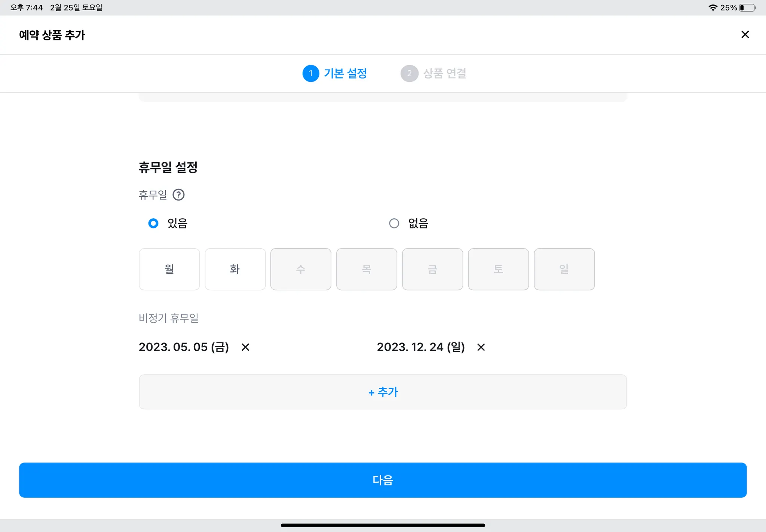
Task: Toggle 월 as a closed day
Action: click(x=169, y=269)
